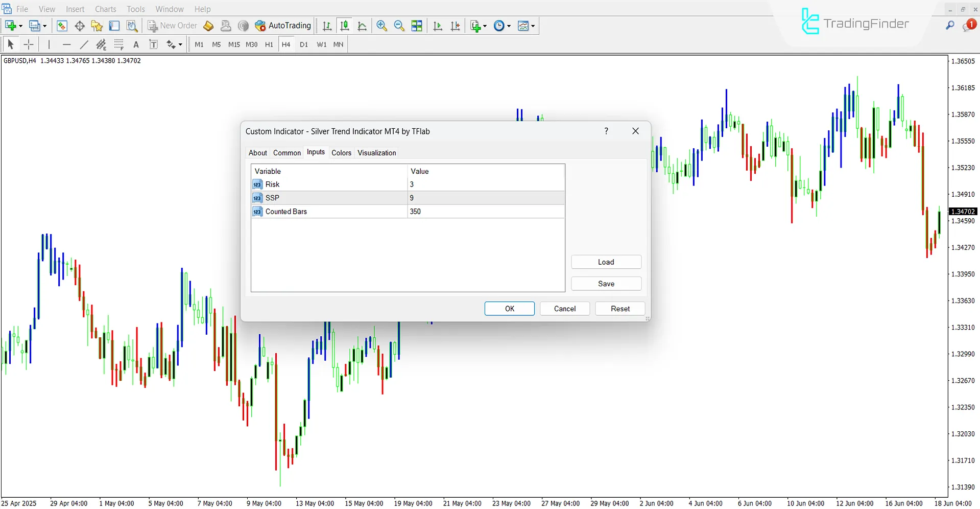Click the Reset button
The height and width of the screenshot is (509, 980).
(x=620, y=309)
